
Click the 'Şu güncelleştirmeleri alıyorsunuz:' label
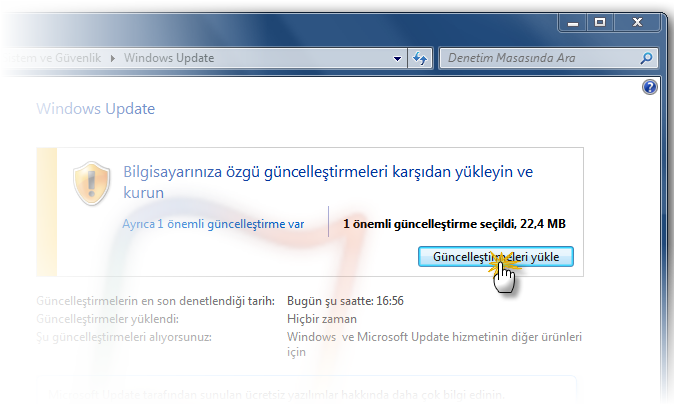(x=124, y=337)
